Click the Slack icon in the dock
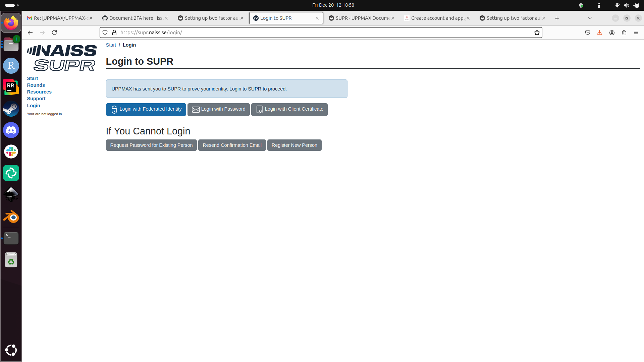The width and height of the screenshot is (644, 362). (x=11, y=152)
